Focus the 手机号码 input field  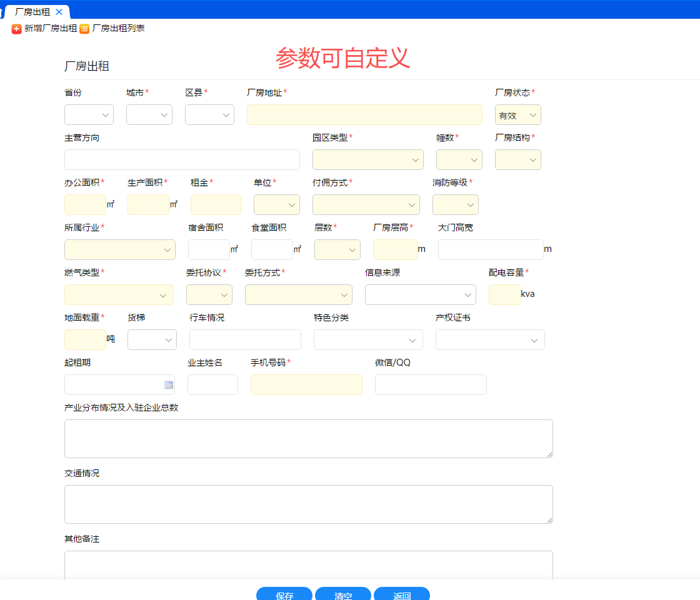coord(306,385)
